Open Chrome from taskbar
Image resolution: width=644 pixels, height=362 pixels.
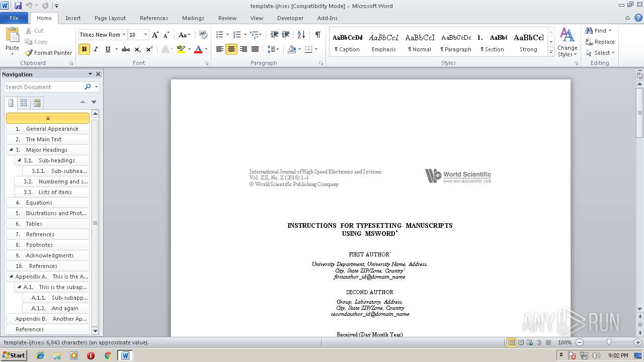108,355
